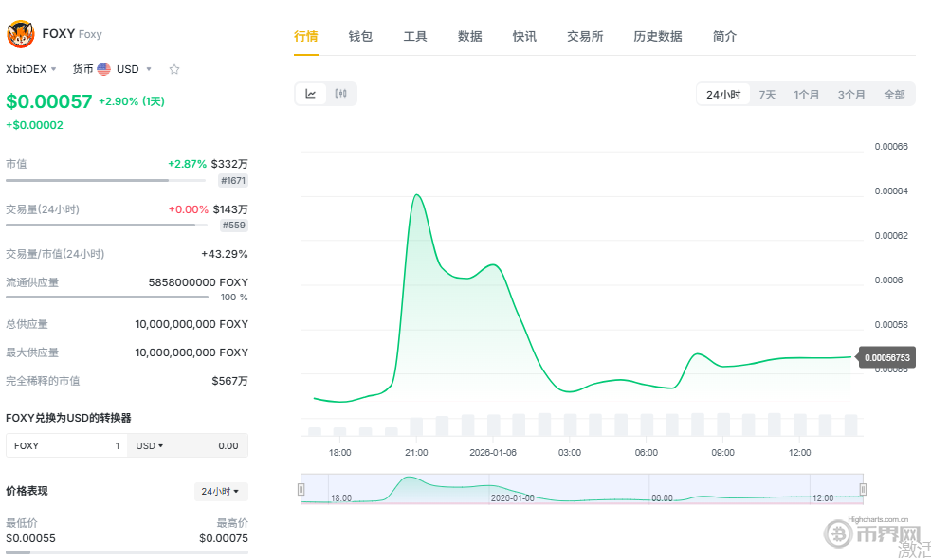Open the XbitDEX exchange dropdown
Screen dimensions: 931x560
(x=29, y=68)
